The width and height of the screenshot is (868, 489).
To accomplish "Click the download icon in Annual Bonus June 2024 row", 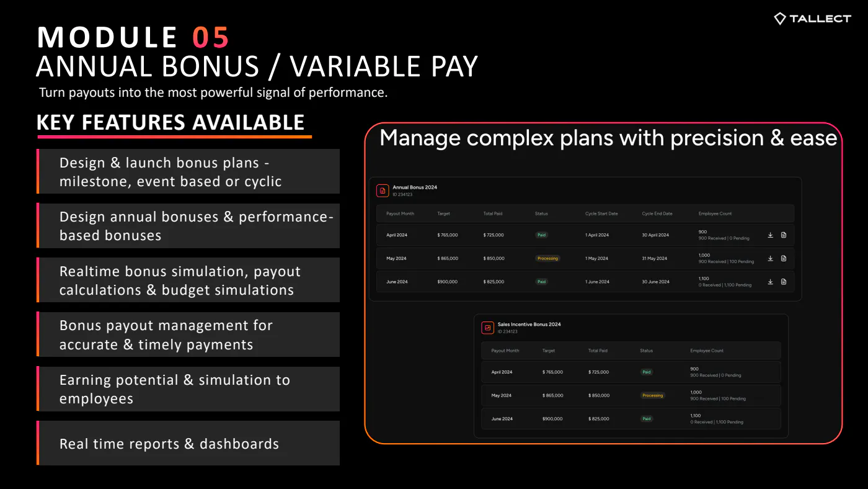I will click(771, 282).
